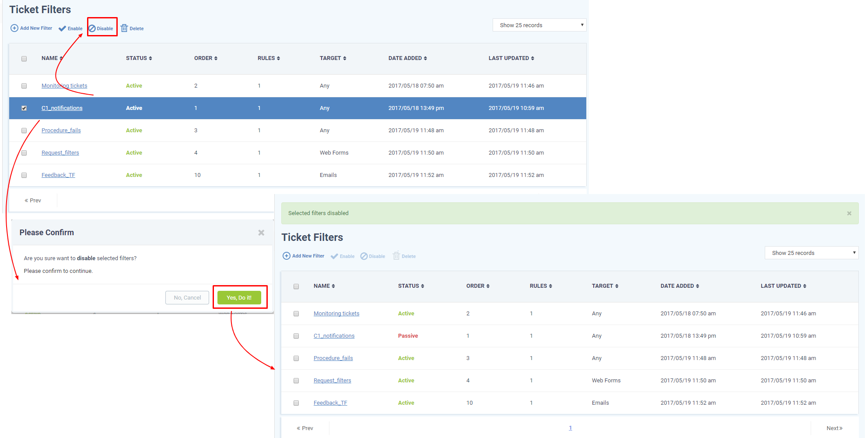Image resolution: width=868 pixels, height=438 pixels.
Task: Open Feedback_TF link in lower table
Action: 330,403
